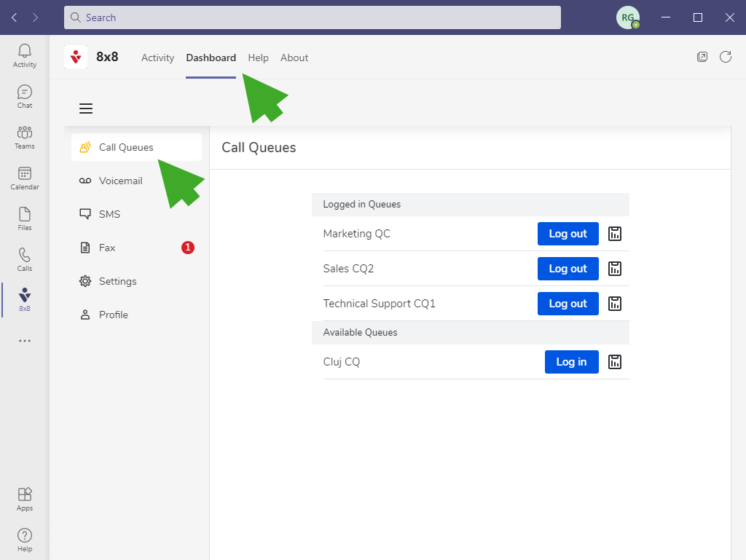The height and width of the screenshot is (560, 746).
Task: View call log icon for Marketing QC
Action: pos(615,234)
